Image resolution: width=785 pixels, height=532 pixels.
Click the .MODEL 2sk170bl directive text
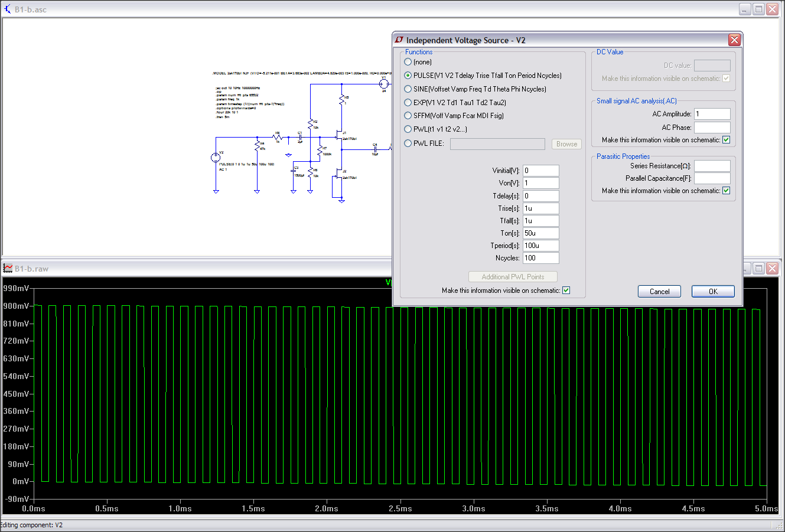[x=302, y=73]
